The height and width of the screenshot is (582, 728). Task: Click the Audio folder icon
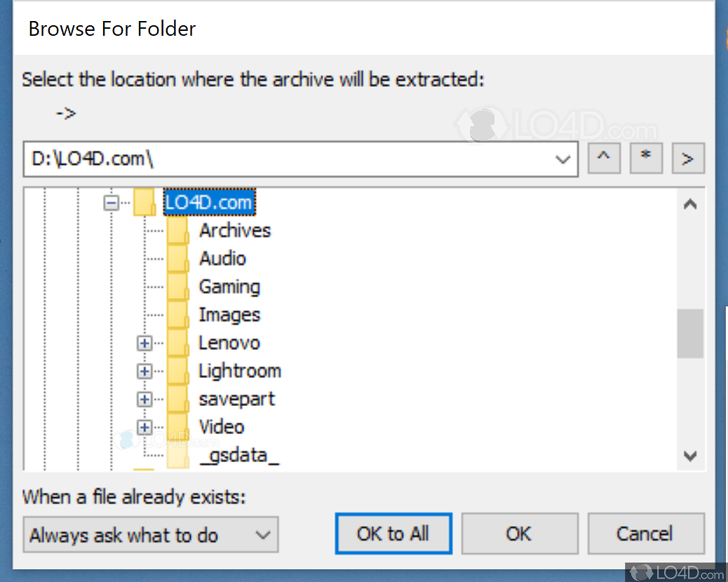(178, 260)
